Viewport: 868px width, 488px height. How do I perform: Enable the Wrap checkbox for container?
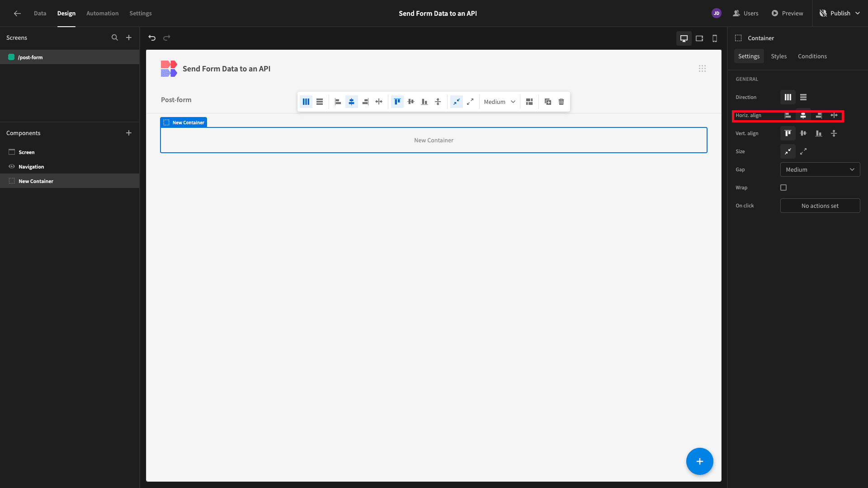(783, 187)
